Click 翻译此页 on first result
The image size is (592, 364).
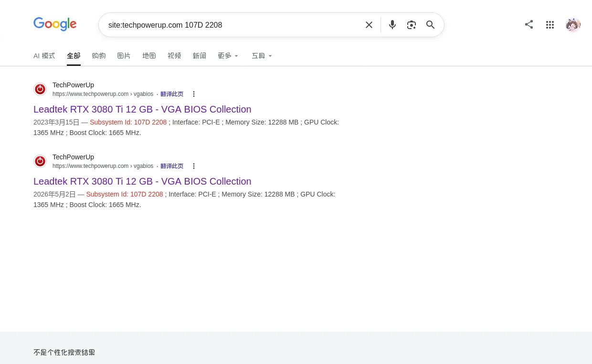click(x=172, y=94)
